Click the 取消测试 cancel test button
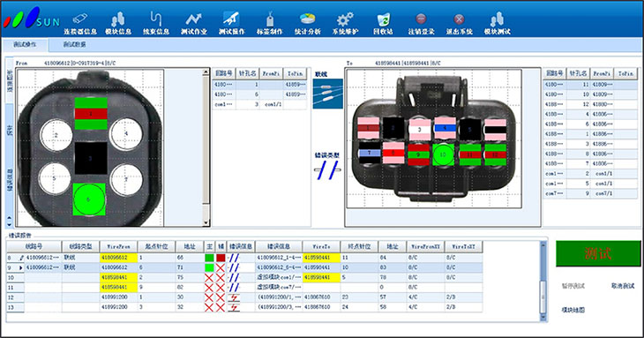Viewport: 644px width, 338px height. point(623,286)
